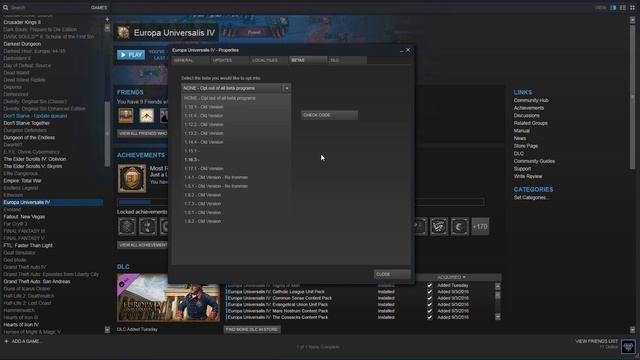Switch to the DLC tab in Properties
The height and width of the screenshot is (360, 640).
point(347,60)
